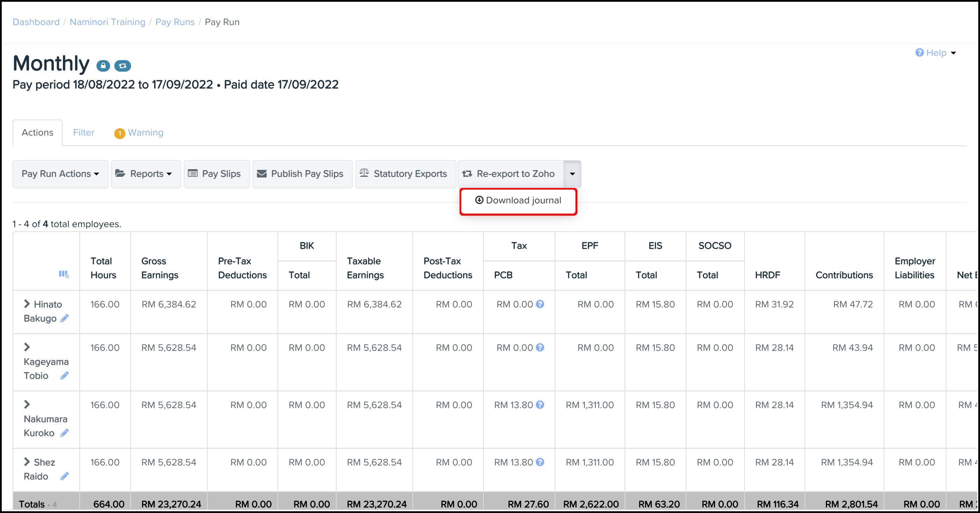Select Download journal menu item
Viewport: 980px width, 513px height.
(x=518, y=200)
